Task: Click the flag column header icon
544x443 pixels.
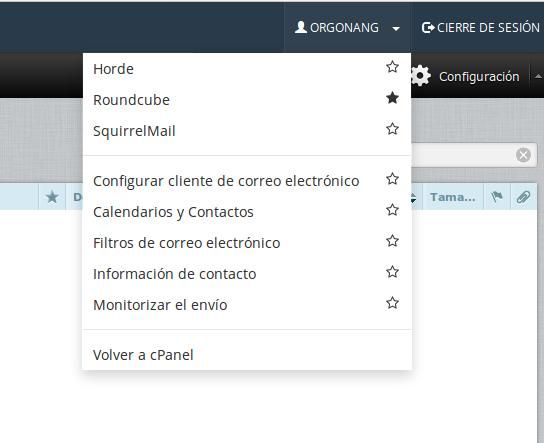Action: (497, 197)
